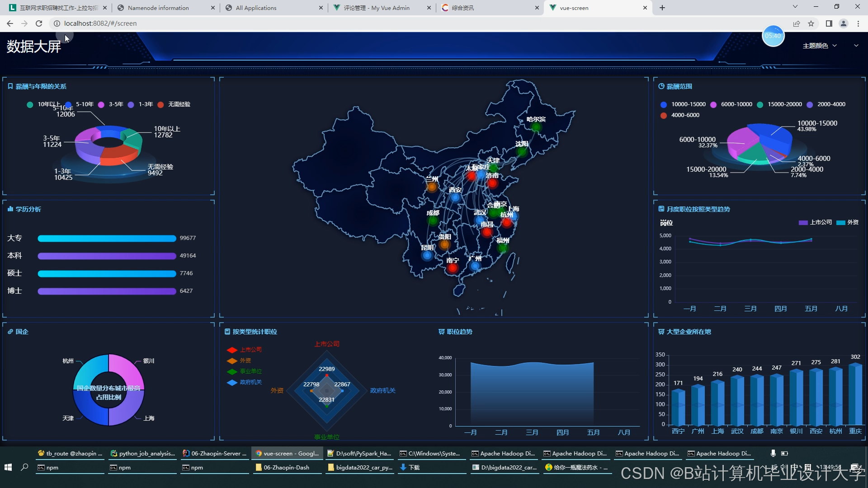Expand the chevron at far right of header
The width and height of the screenshot is (868, 488).
[x=856, y=45]
